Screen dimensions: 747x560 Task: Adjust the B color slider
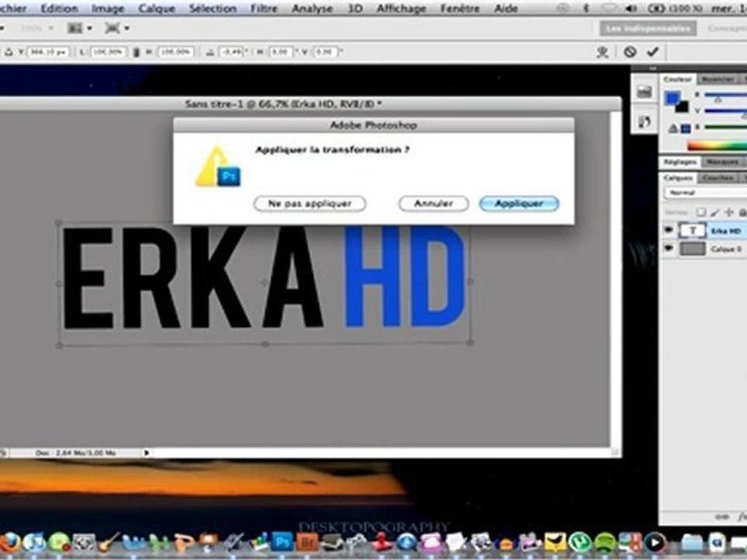tap(725, 127)
